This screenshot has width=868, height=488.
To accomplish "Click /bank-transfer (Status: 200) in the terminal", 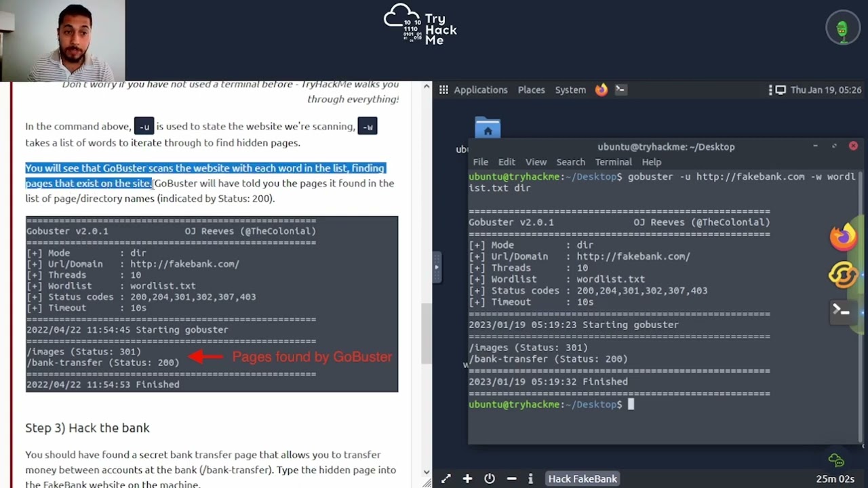I will click(x=548, y=359).
